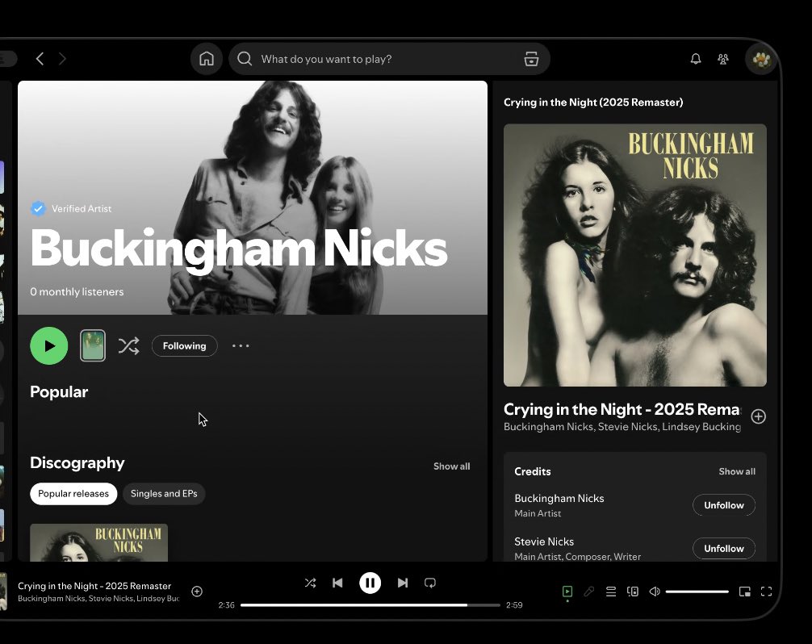Unfollow Stevie Nicks in Credits
Image resolution: width=812 pixels, height=644 pixels.
click(724, 549)
